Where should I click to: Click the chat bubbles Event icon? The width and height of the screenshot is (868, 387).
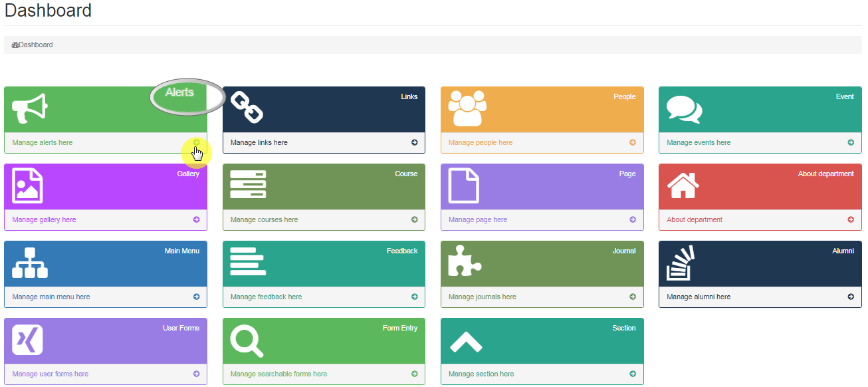[x=684, y=110]
